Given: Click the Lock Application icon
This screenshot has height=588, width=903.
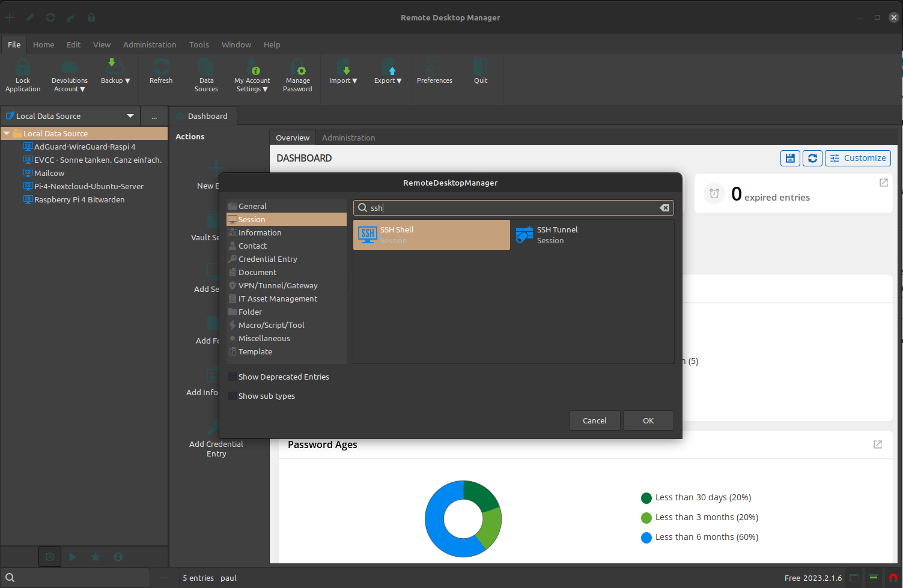Looking at the screenshot, I should click(x=23, y=67).
